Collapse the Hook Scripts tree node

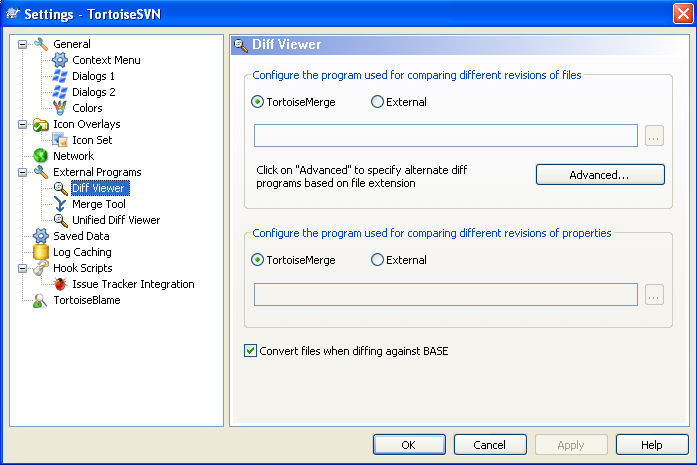point(22,268)
